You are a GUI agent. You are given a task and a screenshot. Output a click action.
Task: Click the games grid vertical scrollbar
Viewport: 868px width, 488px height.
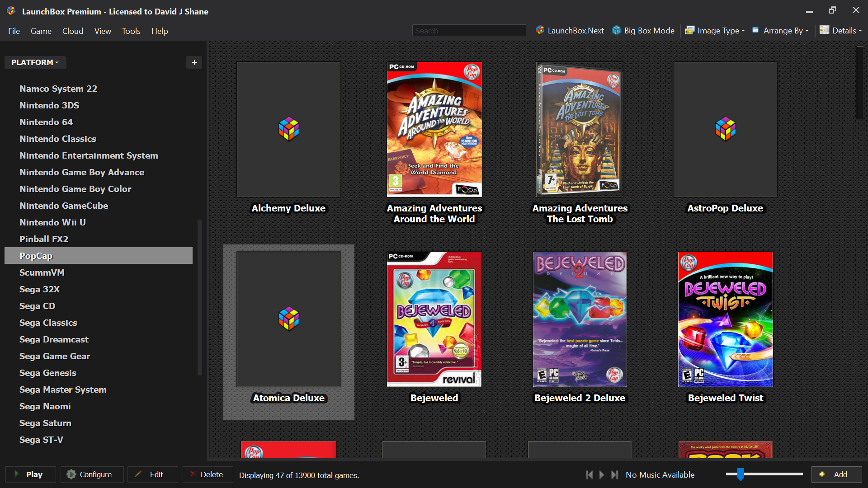pos(860,82)
